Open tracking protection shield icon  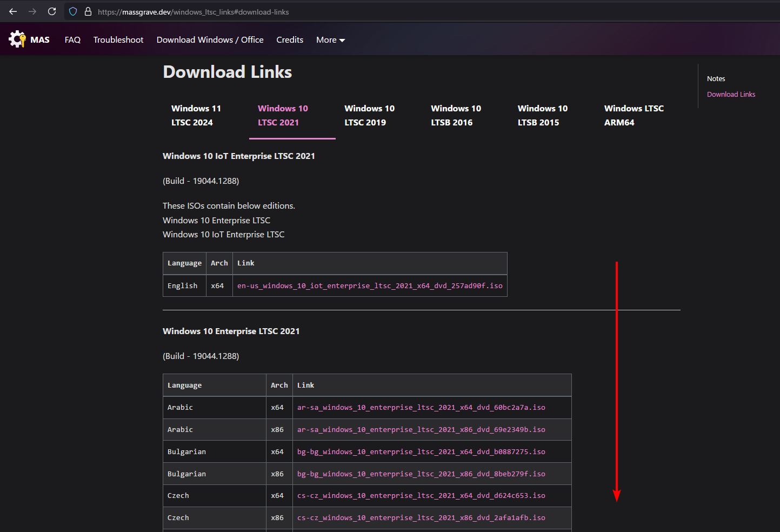point(73,11)
